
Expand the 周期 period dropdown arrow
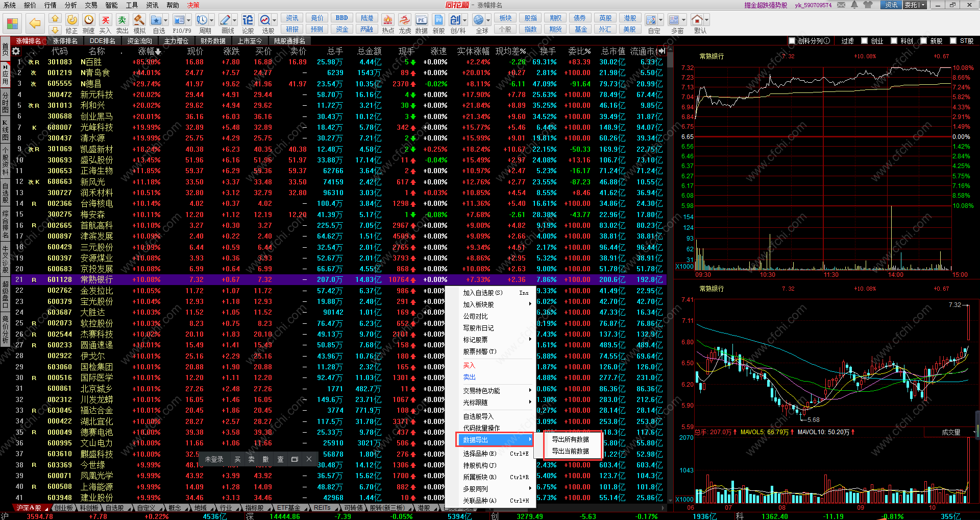tap(212, 20)
